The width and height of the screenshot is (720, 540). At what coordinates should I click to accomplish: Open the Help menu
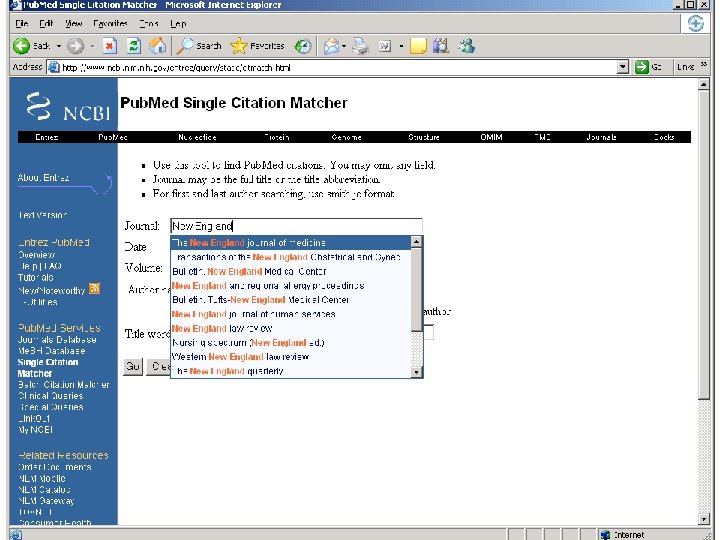click(178, 23)
